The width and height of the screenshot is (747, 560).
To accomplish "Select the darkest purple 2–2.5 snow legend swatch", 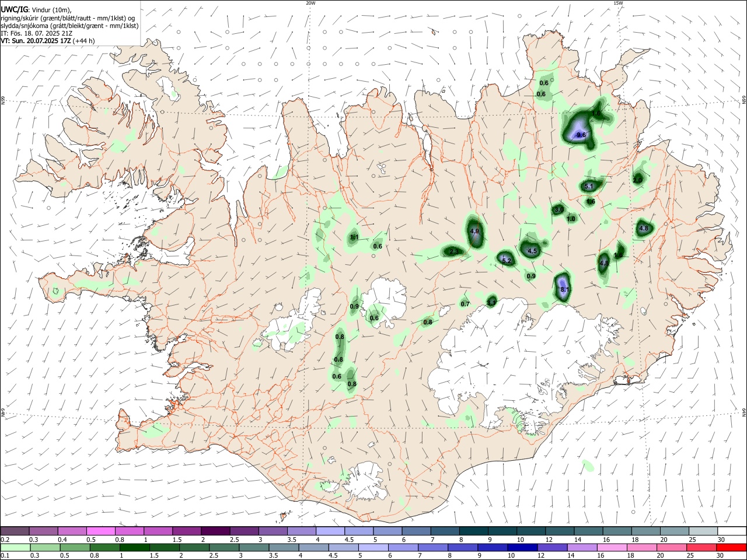I will pos(216,531).
